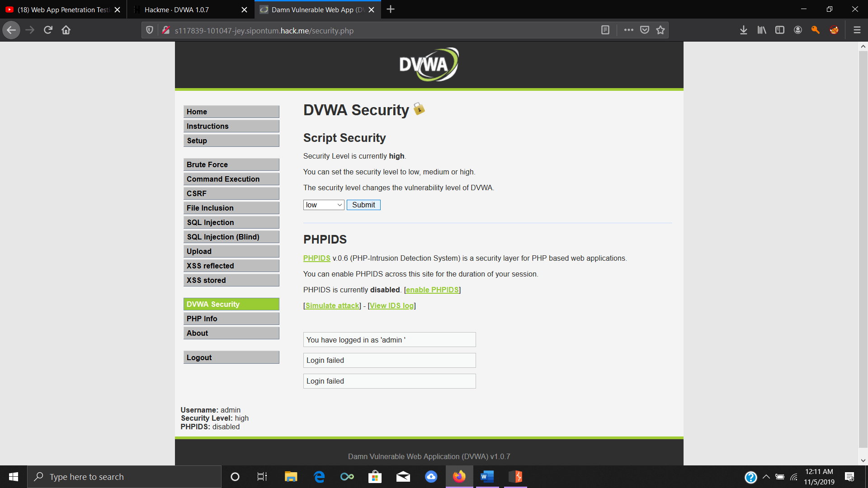The width and height of the screenshot is (868, 488).
Task: Open the Instructions menu item
Action: coord(231,126)
